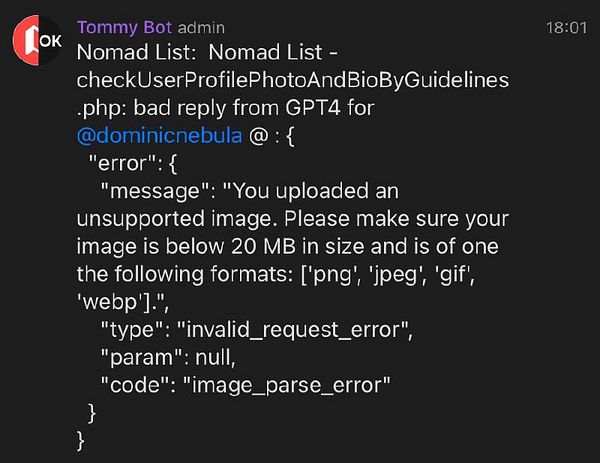600x463 pixels.
Task: Select the '20 MB' size text
Action: click(x=263, y=246)
